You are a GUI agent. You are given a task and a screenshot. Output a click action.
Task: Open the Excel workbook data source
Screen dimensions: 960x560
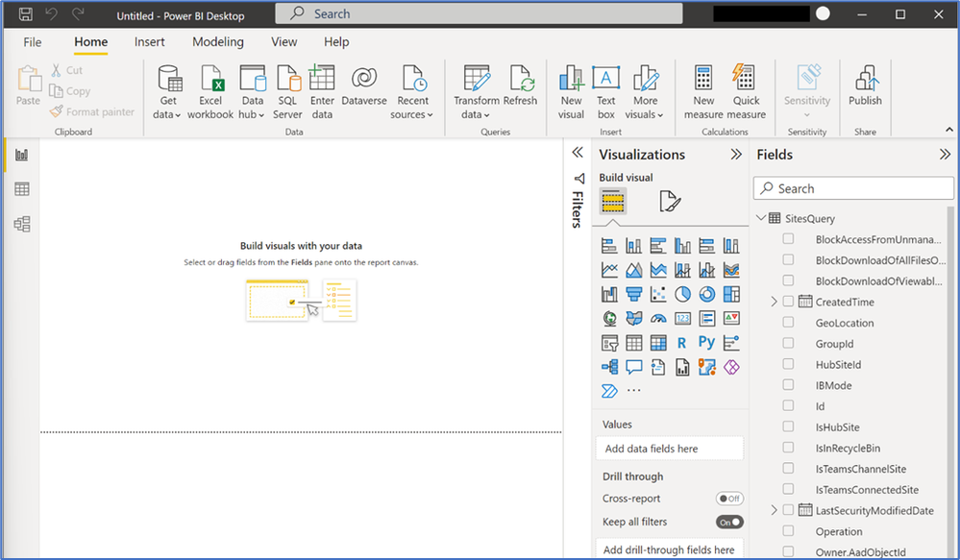[x=210, y=92]
